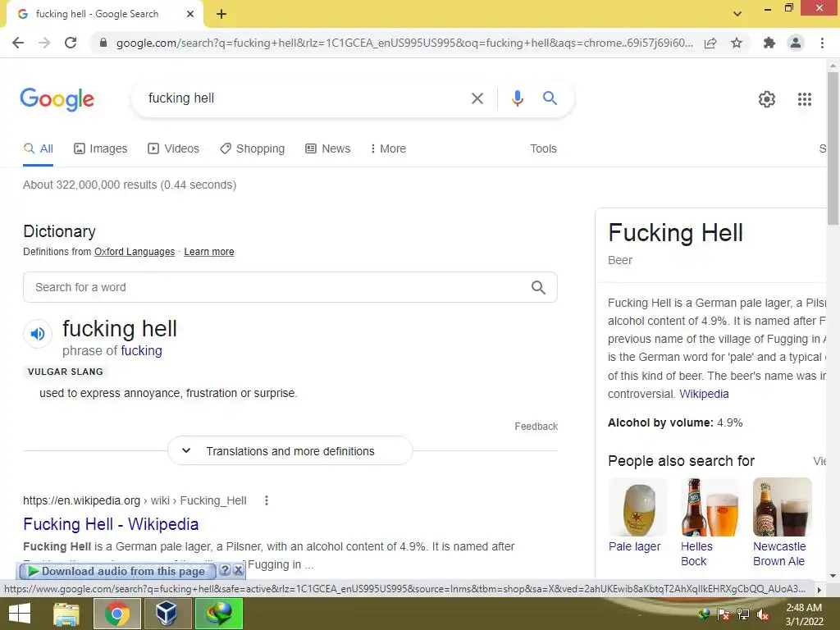
Task: Expand Translations and more definitions
Action: 290,451
